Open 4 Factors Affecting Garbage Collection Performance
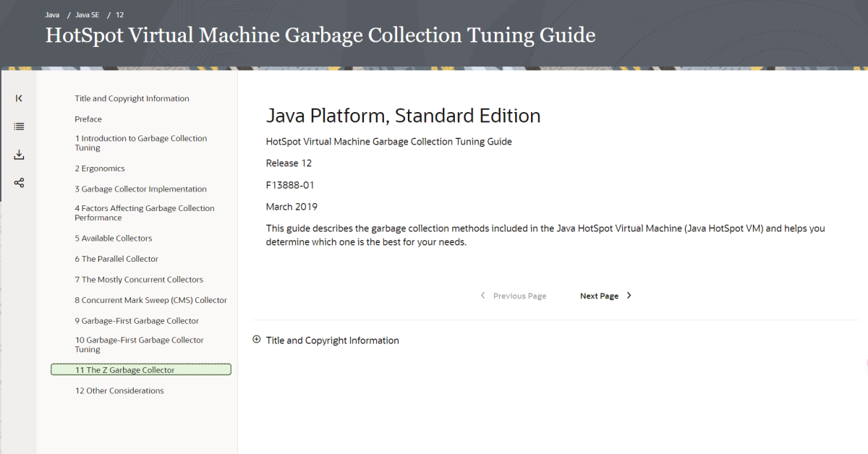Screen dimensions: 868x454 [145, 213]
